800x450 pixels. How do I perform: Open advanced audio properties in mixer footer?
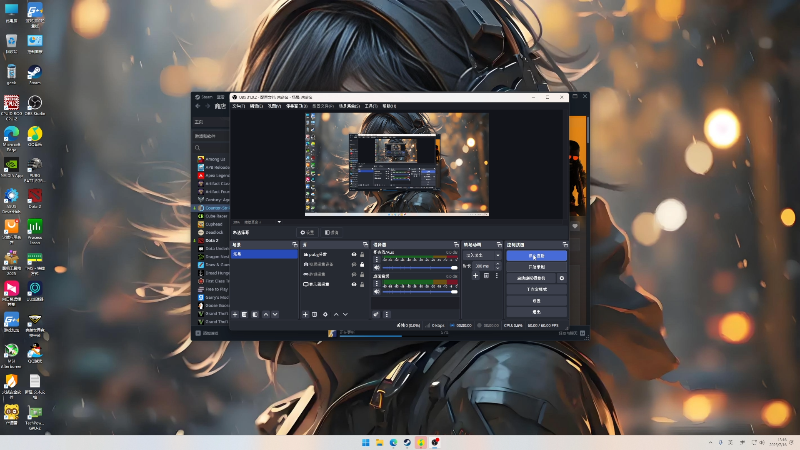tap(376, 314)
